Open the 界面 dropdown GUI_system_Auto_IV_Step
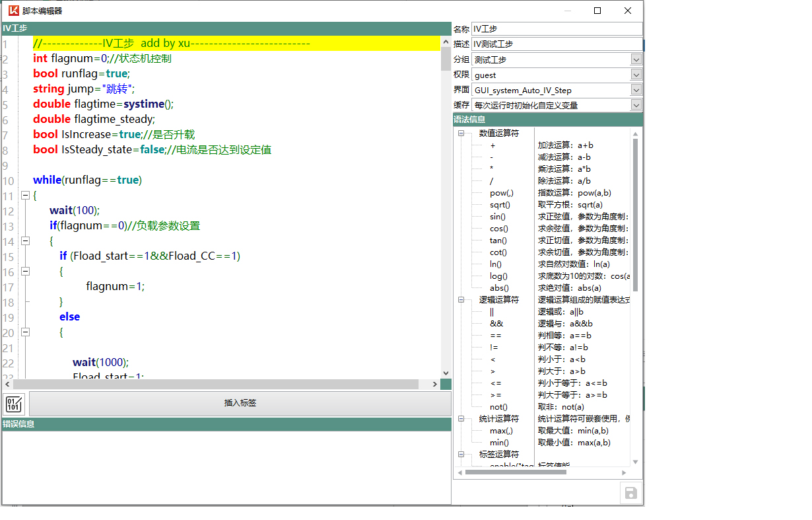The width and height of the screenshot is (812, 520). [x=636, y=90]
